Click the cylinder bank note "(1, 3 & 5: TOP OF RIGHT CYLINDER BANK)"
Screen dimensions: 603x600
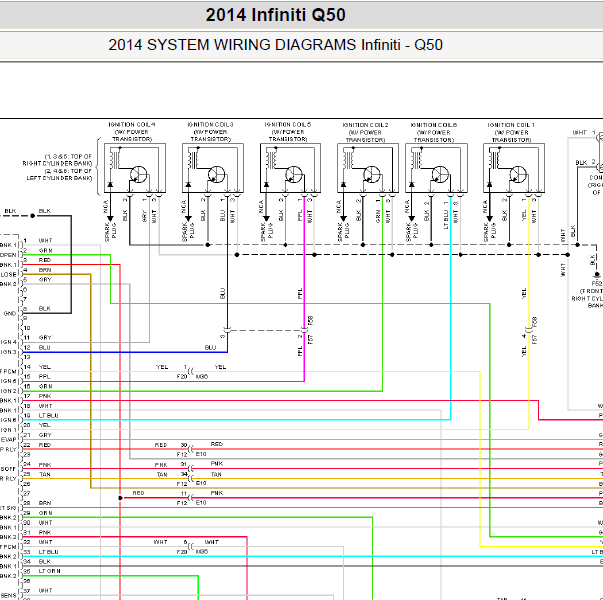(x=57, y=160)
